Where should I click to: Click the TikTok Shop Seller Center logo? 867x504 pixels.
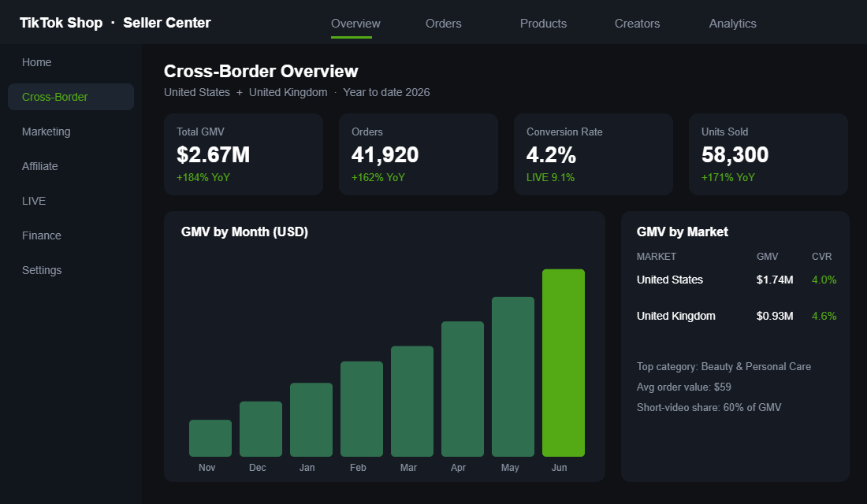(x=115, y=23)
